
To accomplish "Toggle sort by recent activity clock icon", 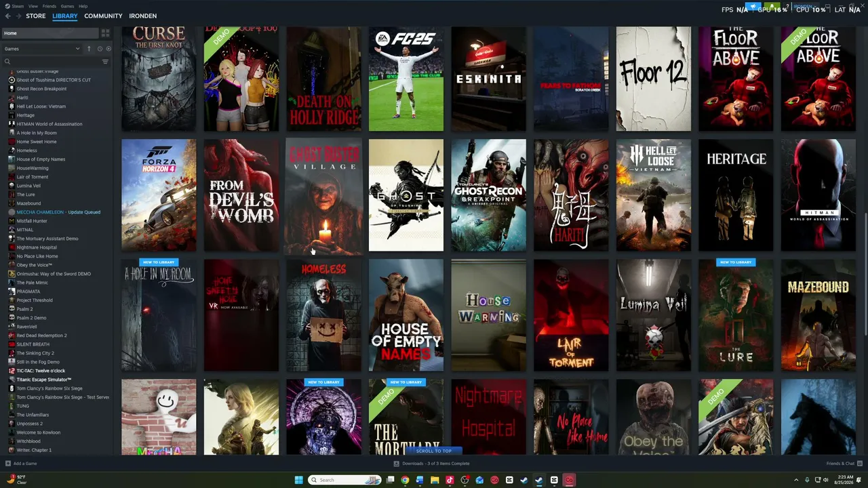I will click(100, 49).
